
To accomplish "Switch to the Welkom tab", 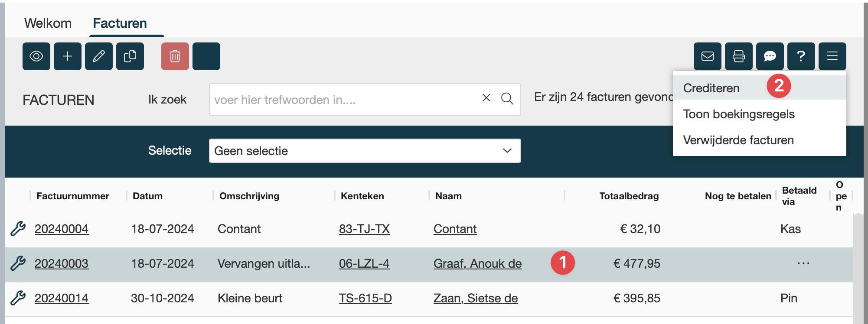I will 48,23.
